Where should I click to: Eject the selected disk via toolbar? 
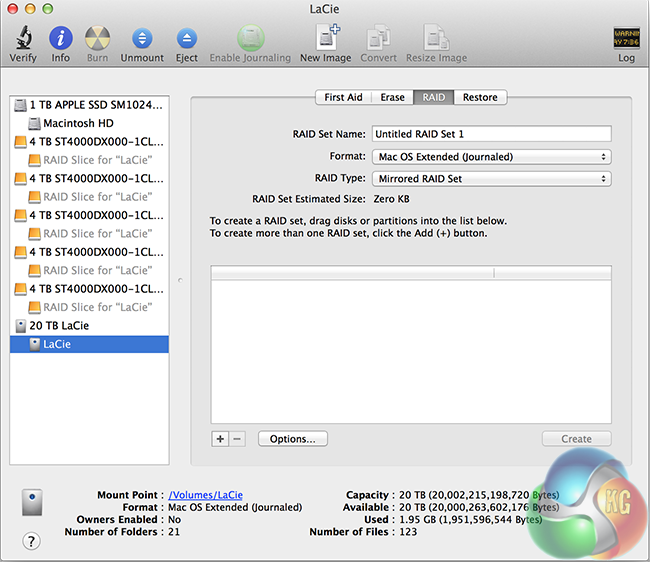click(x=186, y=39)
